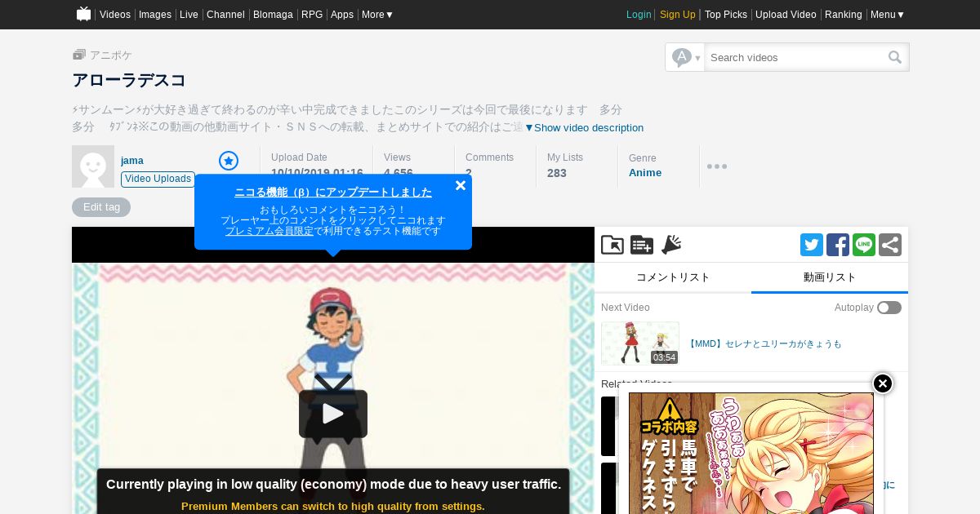Toggle the Autoplay switch
The height and width of the screenshot is (514, 980).
tap(889, 308)
